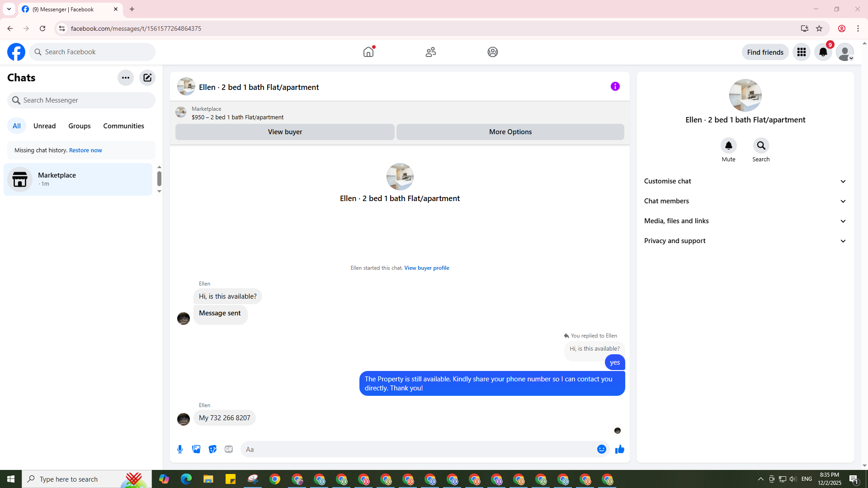This screenshot has height=488, width=868.
Task: Open the GIF picker
Action: pos(229,449)
